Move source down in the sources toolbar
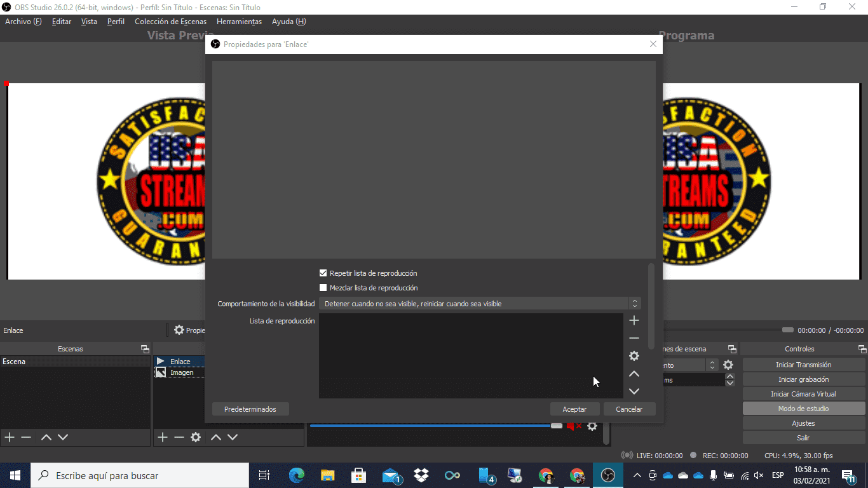Image resolution: width=868 pixels, height=488 pixels. click(233, 437)
